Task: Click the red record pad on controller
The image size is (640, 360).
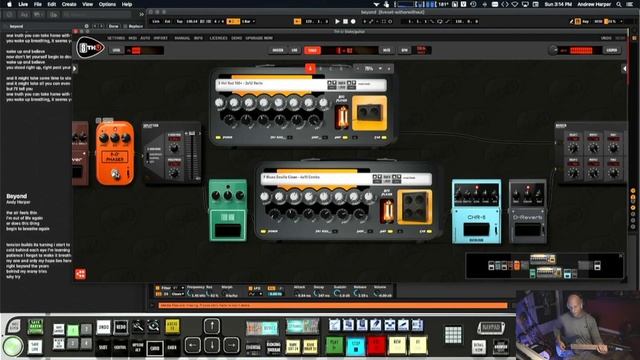Action: 376,345
